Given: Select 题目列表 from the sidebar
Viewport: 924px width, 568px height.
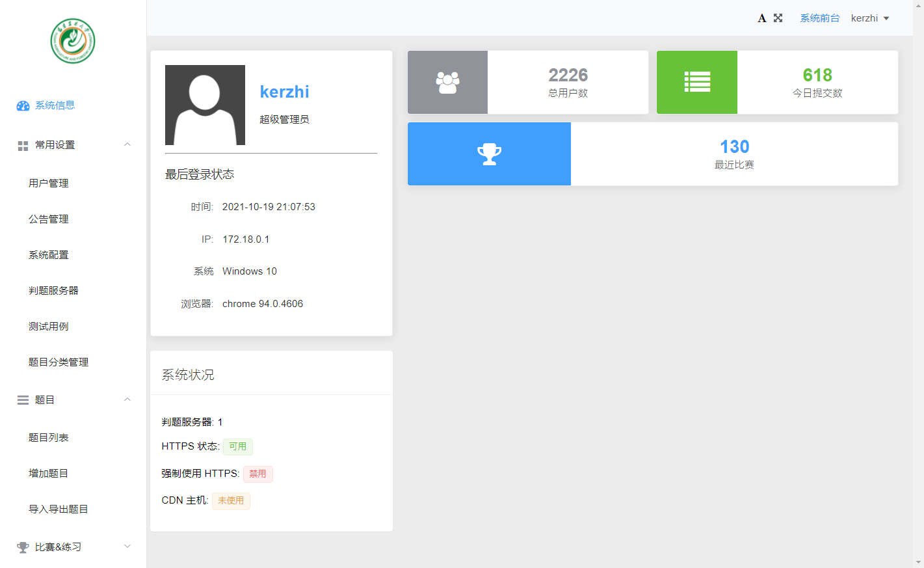Looking at the screenshot, I should coord(49,438).
